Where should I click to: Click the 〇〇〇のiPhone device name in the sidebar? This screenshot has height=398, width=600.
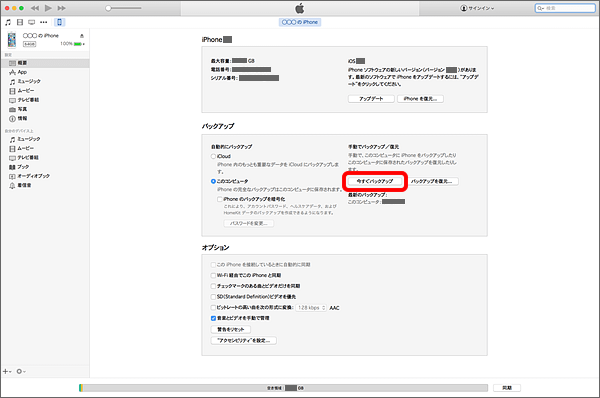click(41, 36)
